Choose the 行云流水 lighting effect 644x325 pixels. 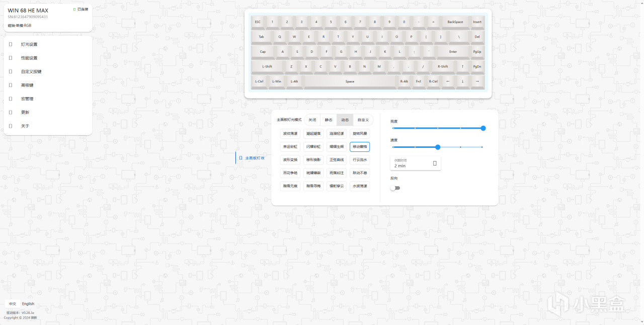coord(360,160)
